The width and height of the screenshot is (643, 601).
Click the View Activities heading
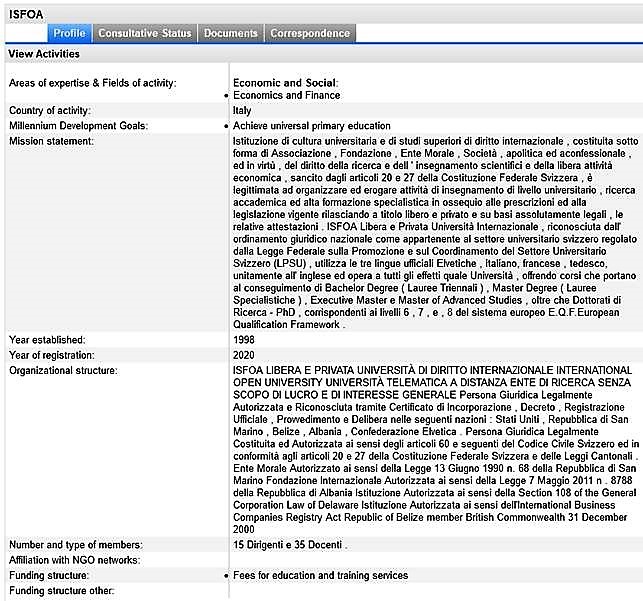[44, 54]
